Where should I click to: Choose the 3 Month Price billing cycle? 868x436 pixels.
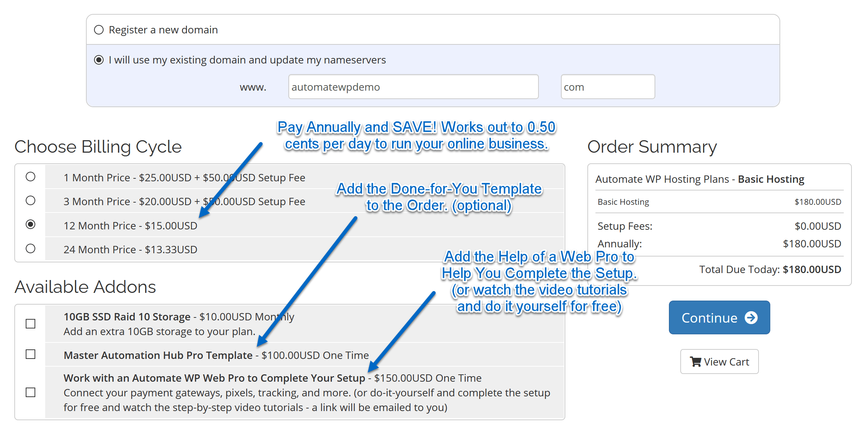click(x=30, y=201)
